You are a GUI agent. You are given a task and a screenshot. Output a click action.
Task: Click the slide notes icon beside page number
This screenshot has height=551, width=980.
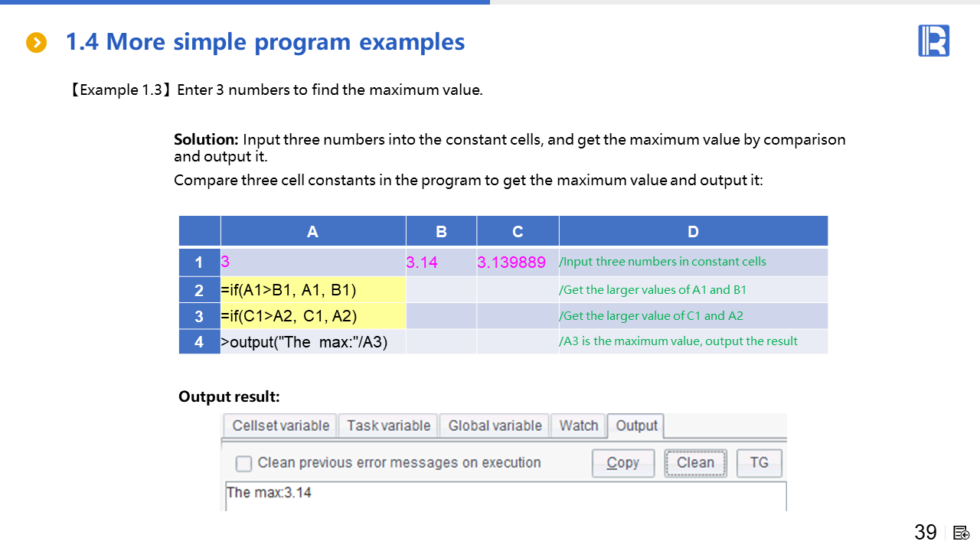[x=962, y=533]
